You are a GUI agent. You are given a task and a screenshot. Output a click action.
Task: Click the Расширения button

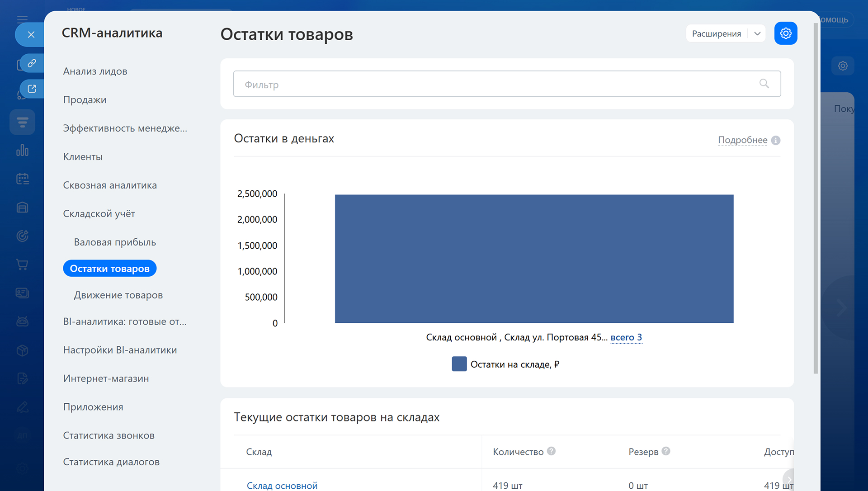click(717, 33)
